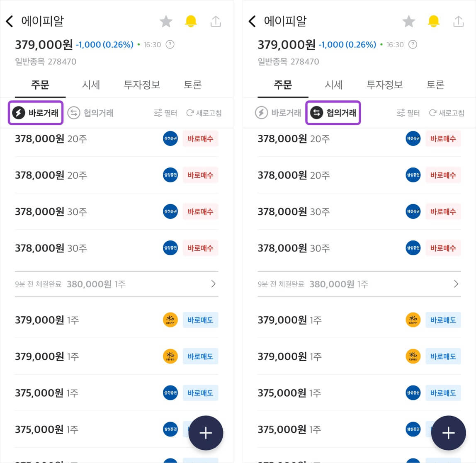Tap the notification bell for 에이피알
The image size is (476, 463).
[x=191, y=21]
